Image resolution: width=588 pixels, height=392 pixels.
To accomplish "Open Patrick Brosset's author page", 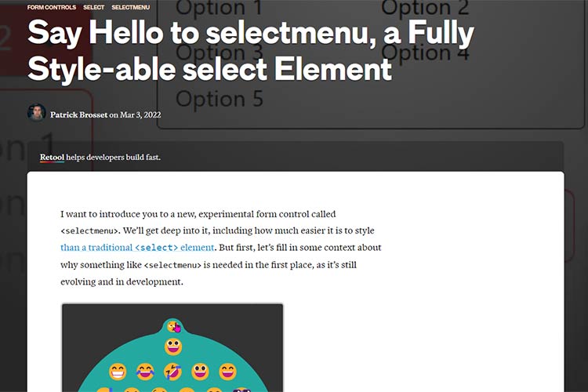I will pyautogui.click(x=78, y=115).
